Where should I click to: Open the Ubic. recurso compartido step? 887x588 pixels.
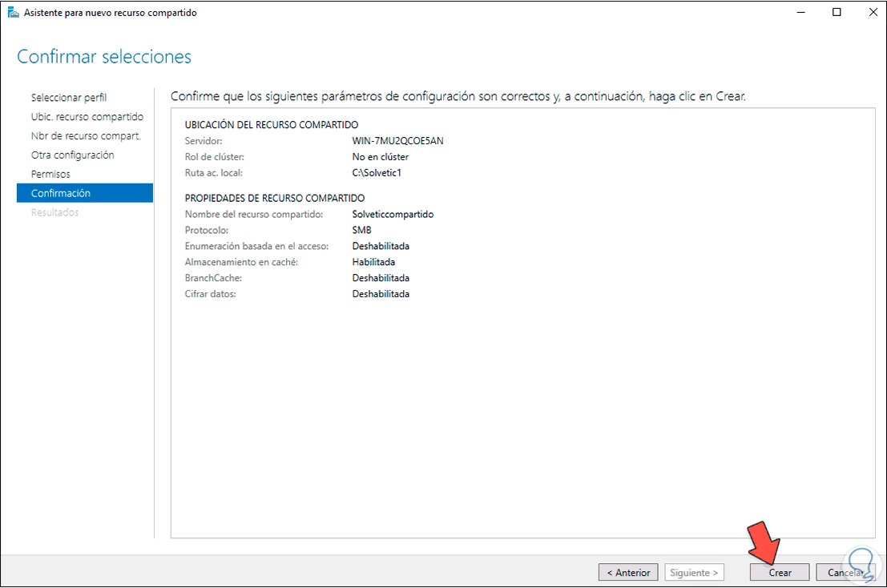(86, 116)
